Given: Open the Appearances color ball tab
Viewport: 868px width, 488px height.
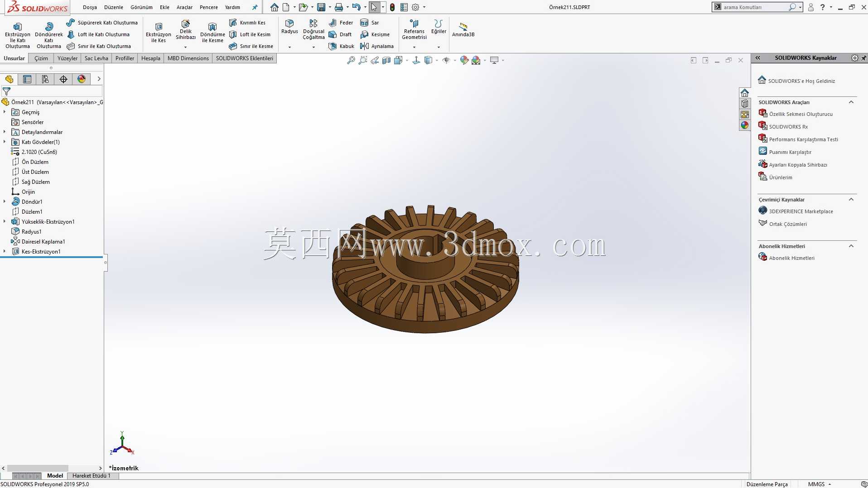Looking at the screenshot, I should pyautogui.click(x=745, y=125).
